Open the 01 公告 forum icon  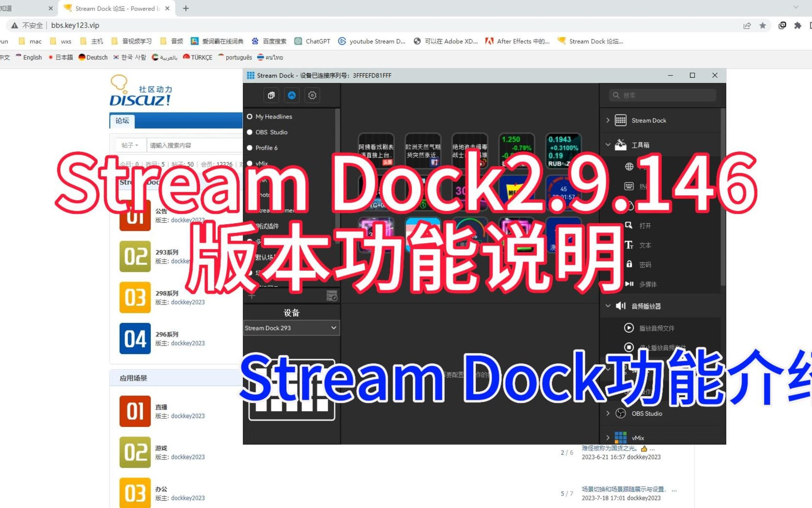[135, 216]
